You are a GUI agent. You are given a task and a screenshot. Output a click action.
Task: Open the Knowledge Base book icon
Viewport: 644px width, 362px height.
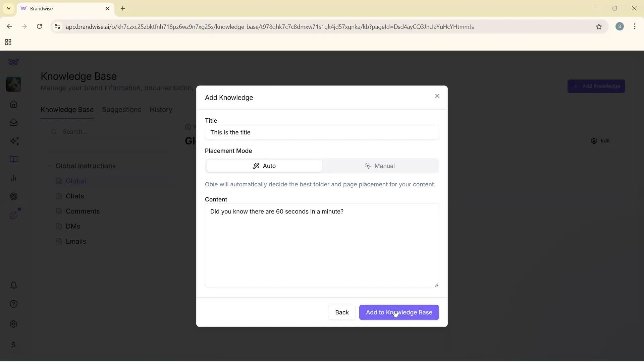pyautogui.click(x=13, y=159)
